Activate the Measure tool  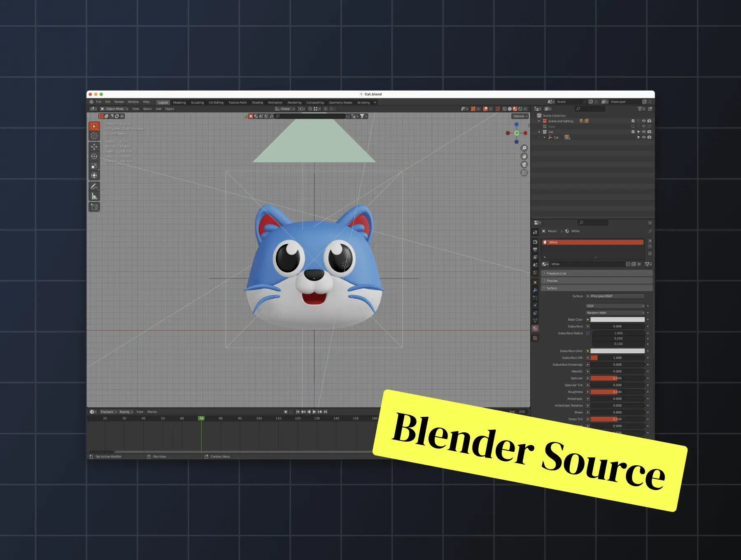[94, 196]
